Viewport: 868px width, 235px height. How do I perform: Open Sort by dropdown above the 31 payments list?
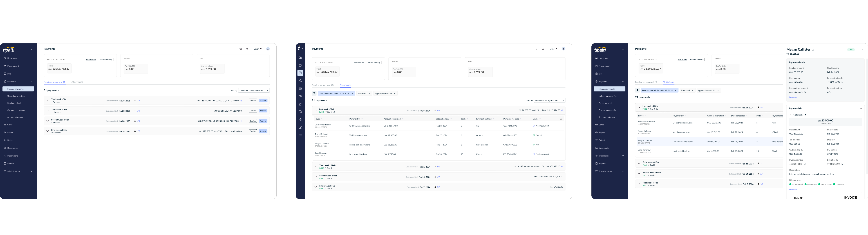click(254, 90)
